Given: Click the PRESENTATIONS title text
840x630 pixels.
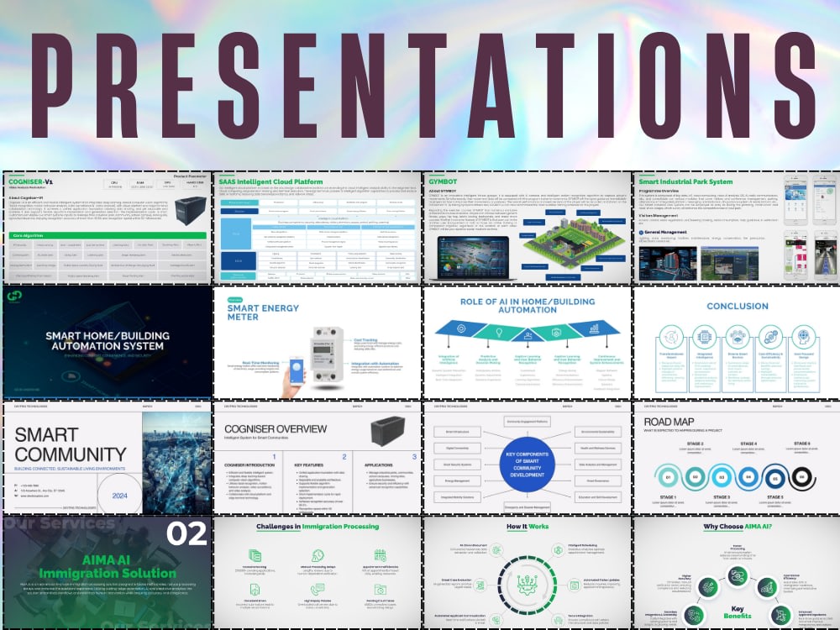Looking at the screenshot, I should [423, 85].
